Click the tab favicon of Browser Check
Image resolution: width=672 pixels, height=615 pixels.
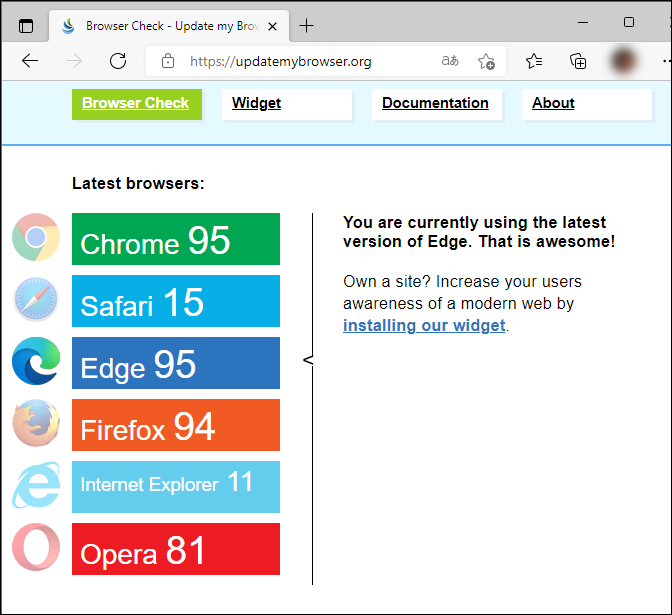point(69,26)
